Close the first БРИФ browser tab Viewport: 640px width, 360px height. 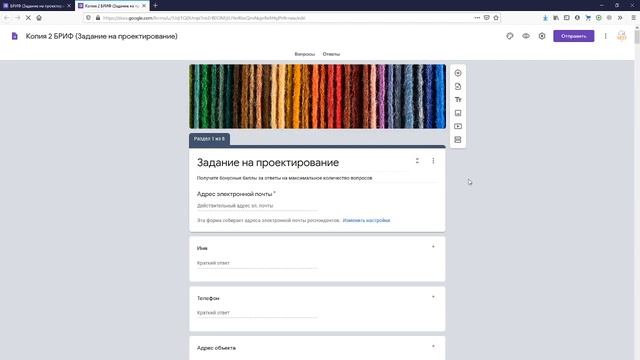tap(69, 6)
